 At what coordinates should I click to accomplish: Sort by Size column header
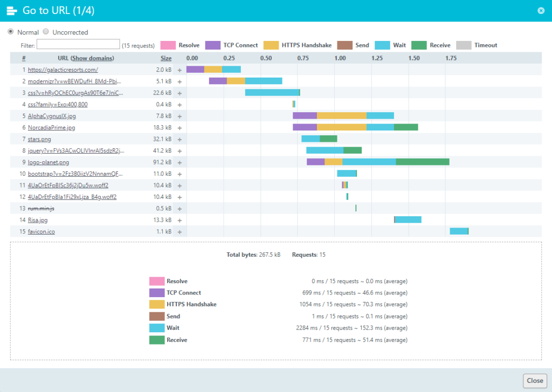coord(166,58)
